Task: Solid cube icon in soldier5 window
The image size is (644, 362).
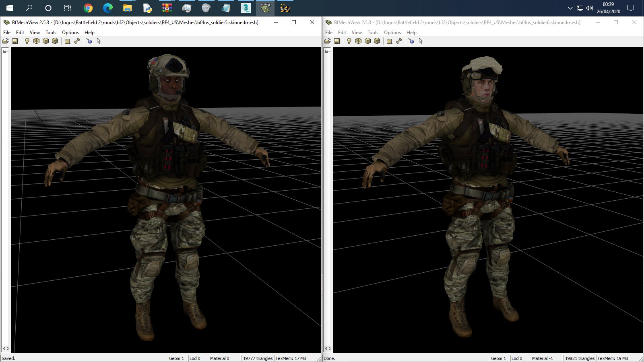Action: pyautogui.click(x=45, y=41)
